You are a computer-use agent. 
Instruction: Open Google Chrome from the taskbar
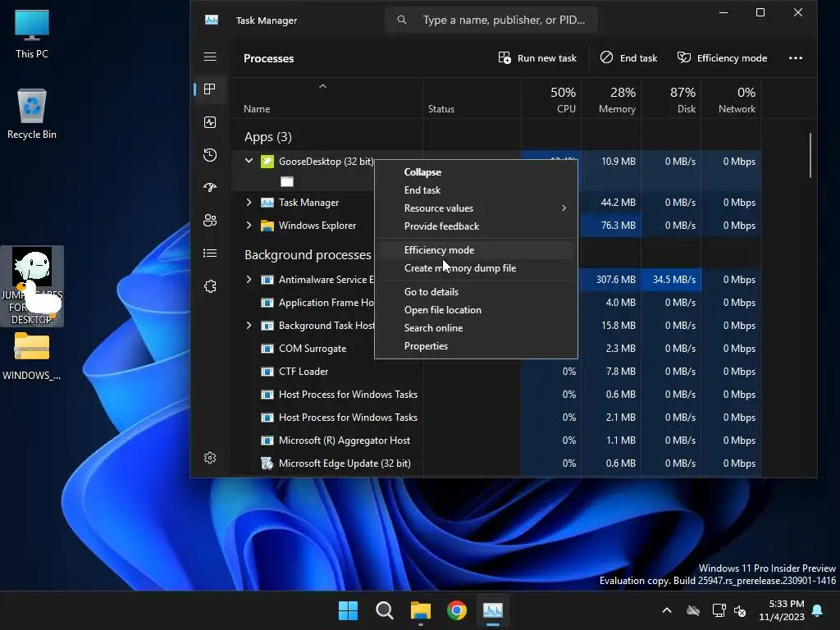tap(457, 610)
